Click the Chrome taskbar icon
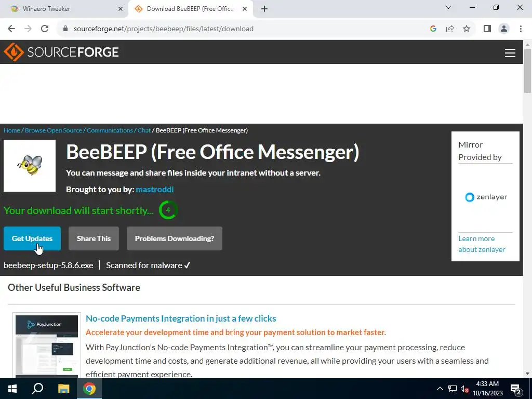The image size is (532, 399). coord(89,389)
